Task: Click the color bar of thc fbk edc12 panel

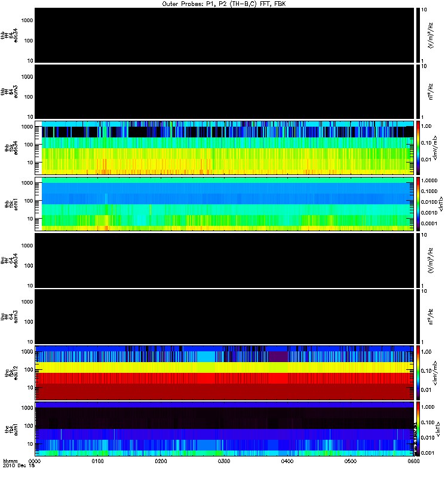Action: pos(418,372)
